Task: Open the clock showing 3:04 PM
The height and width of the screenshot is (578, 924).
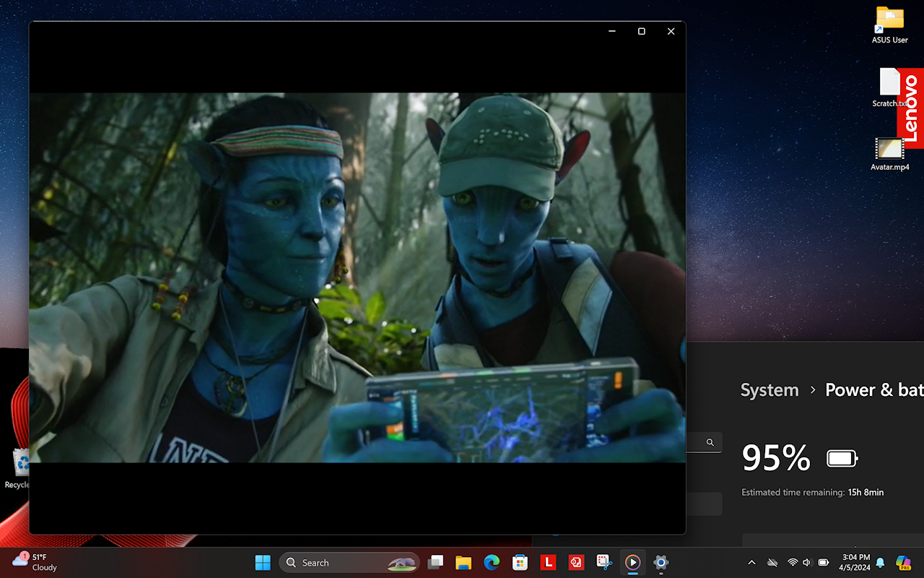Action: pyautogui.click(x=855, y=562)
